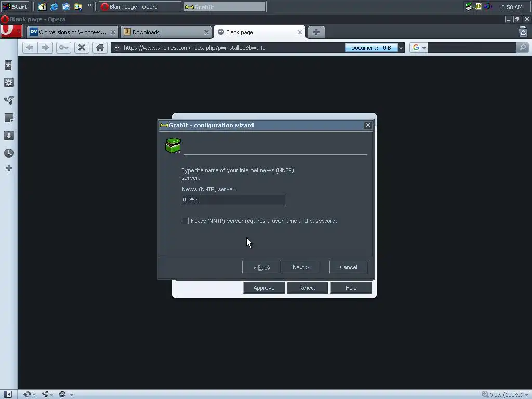Screen dimensions: 532x399
Task: Open the History clock panel in sidebar
Action: click(x=8, y=153)
